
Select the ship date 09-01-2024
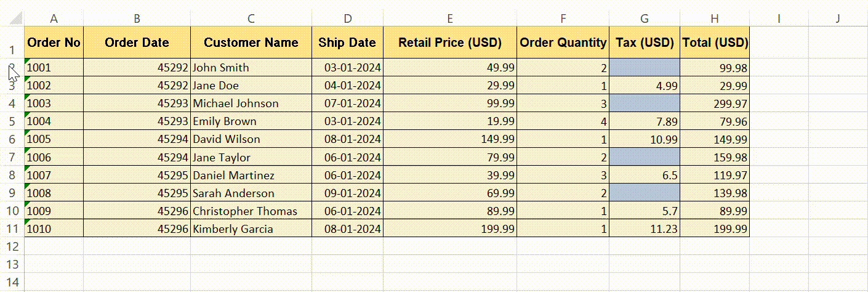click(347, 193)
